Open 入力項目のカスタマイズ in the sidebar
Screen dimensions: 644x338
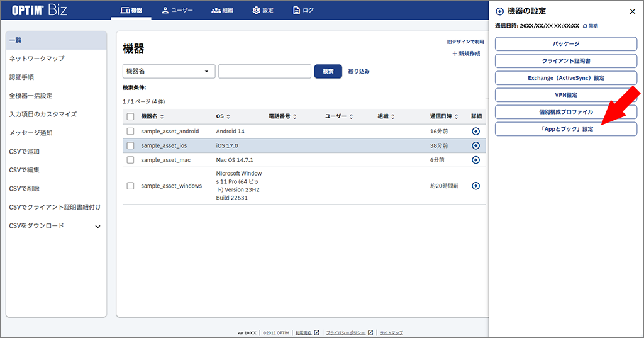click(x=56, y=115)
